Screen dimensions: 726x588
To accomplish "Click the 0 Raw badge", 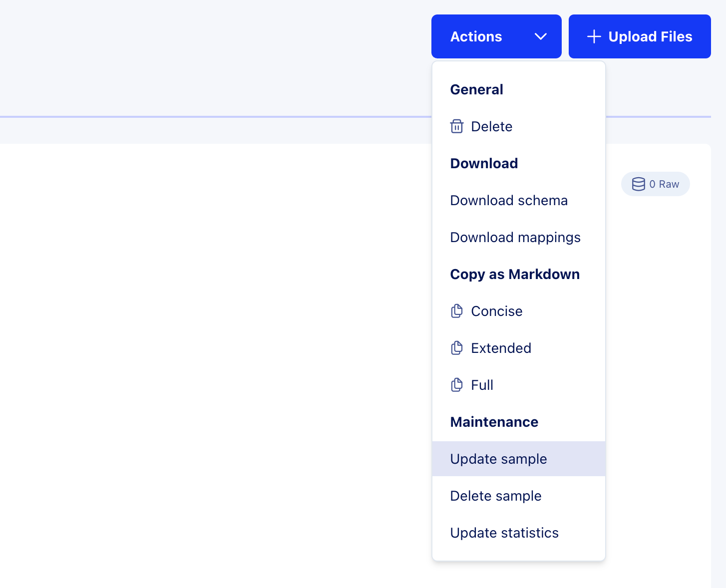I will tap(656, 184).
